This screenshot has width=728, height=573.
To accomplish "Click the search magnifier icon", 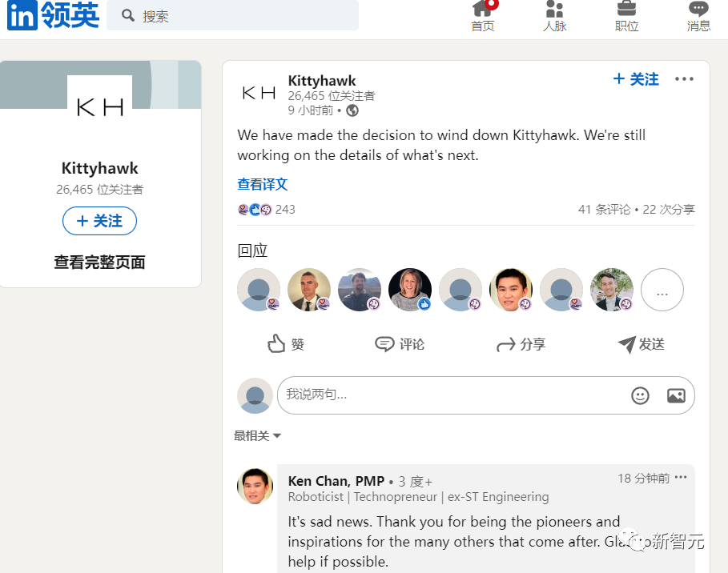I will (x=127, y=16).
